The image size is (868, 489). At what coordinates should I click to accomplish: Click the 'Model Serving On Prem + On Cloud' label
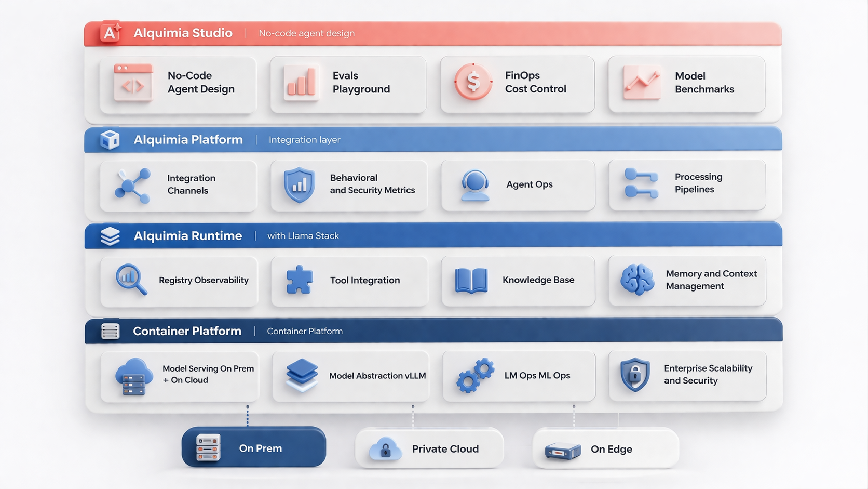[208, 374]
